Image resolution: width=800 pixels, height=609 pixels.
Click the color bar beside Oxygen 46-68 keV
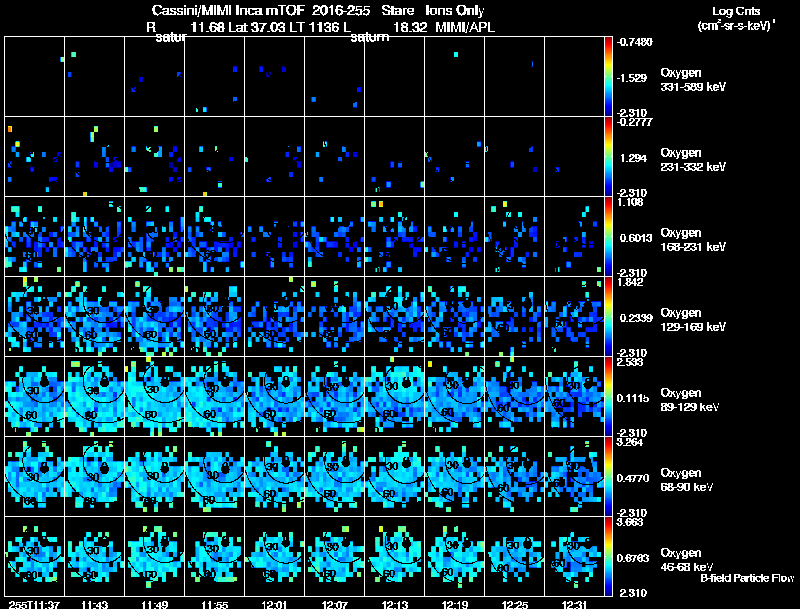click(x=608, y=556)
